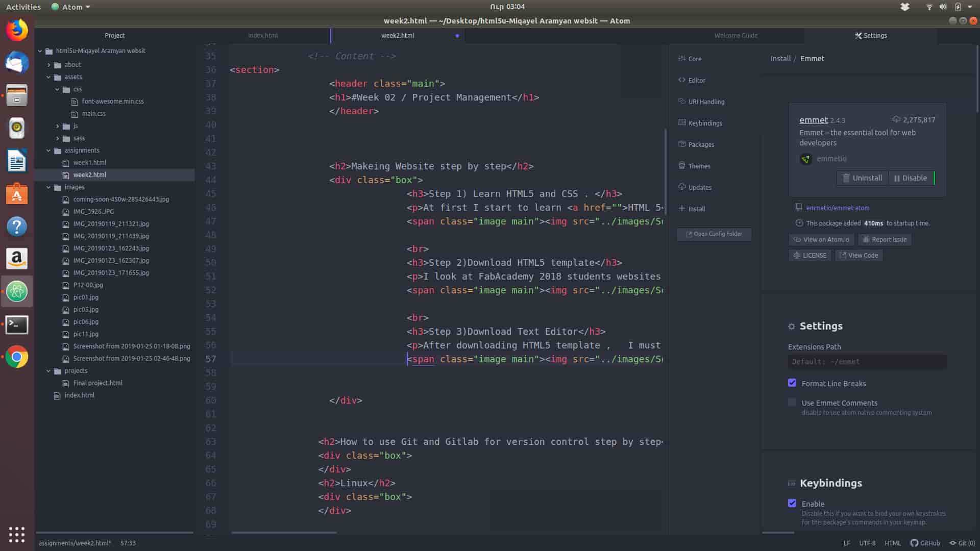Image resolution: width=980 pixels, height=551 pixels.
Task: Click emmetio author avatar icon
Action: tap(805, 159)
